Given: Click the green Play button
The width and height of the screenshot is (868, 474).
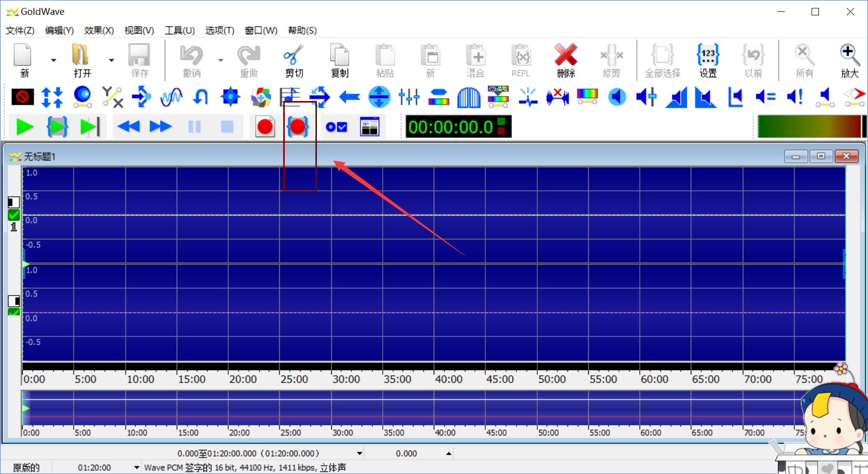Looking at the screenshot, I should (x=24, y=127).
